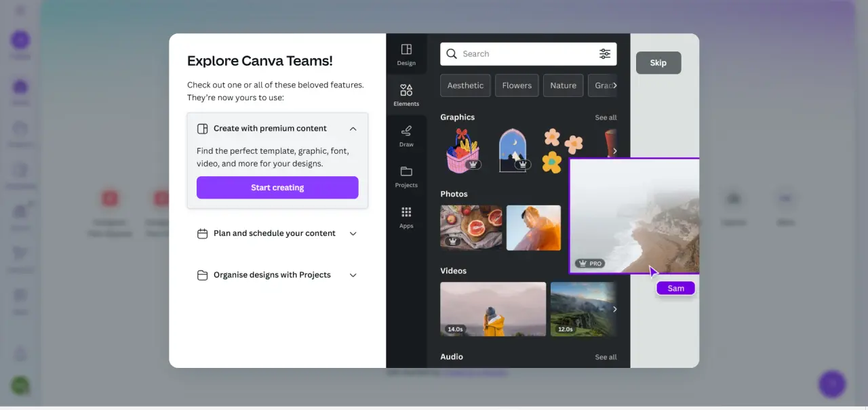Select the flowers graphic

[562, 150]
